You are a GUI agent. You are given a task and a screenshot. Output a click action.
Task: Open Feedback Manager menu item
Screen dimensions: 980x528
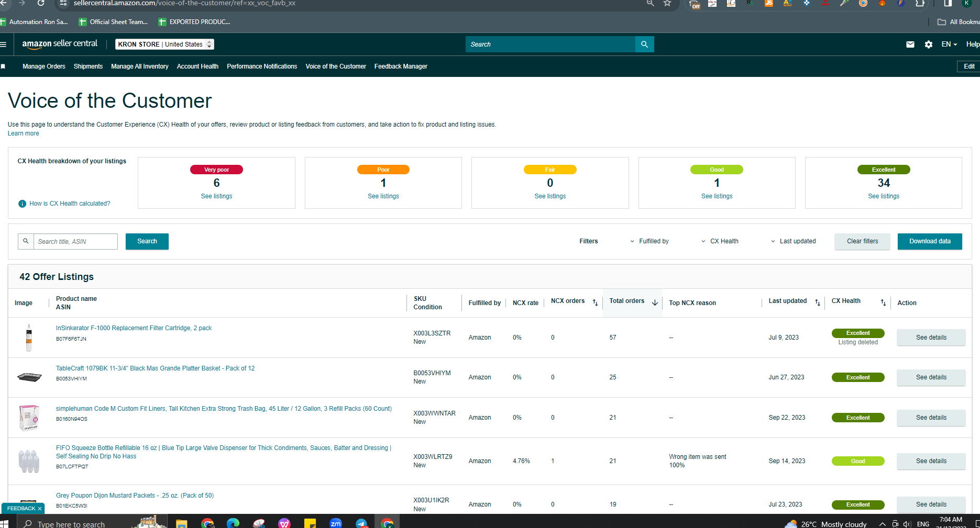[x=401, y=66]
